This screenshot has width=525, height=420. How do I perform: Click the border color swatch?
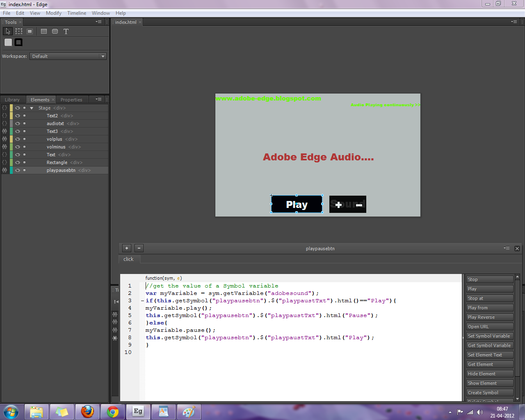point(18,42)
